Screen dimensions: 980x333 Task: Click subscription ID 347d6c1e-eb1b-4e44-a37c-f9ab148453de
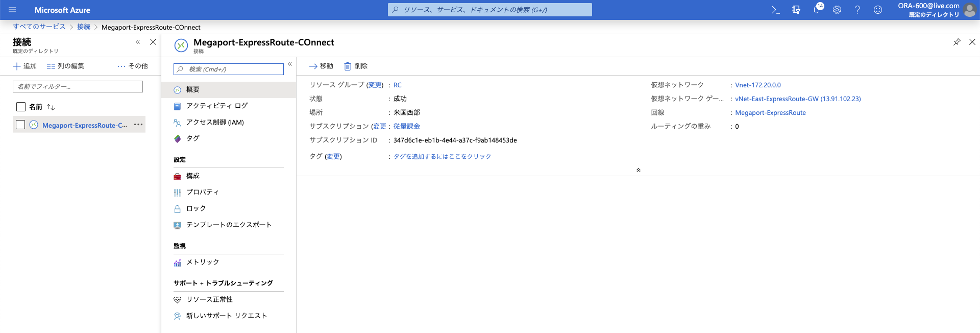pyautogui.click(x=455, y=140)
